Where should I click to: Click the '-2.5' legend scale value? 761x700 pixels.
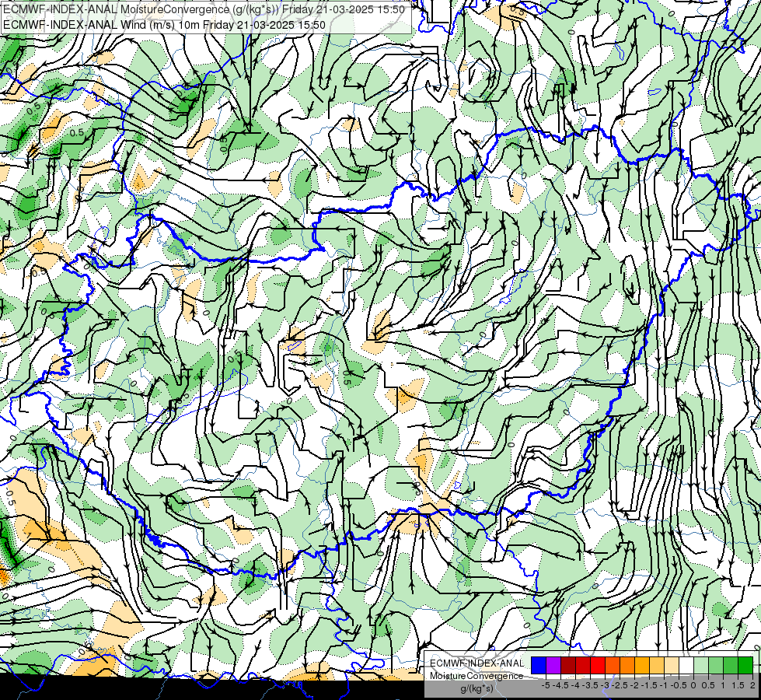[620, 685]
